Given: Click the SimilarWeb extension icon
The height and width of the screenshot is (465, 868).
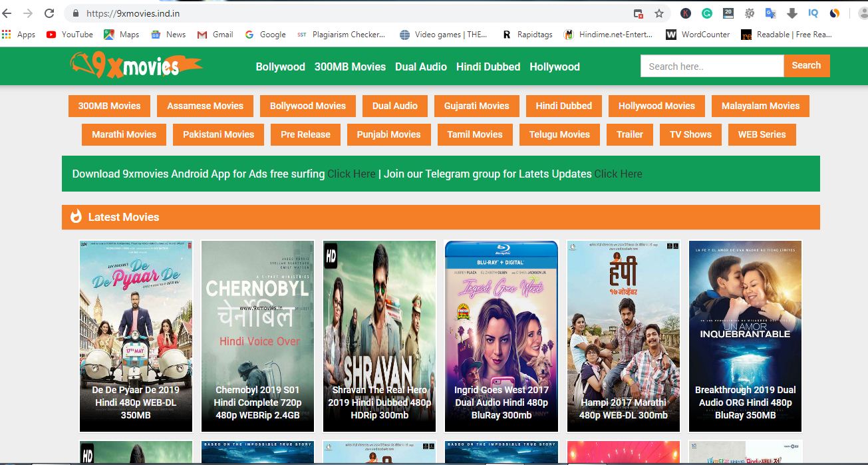Looking at the screenshot, I should 834,13.
